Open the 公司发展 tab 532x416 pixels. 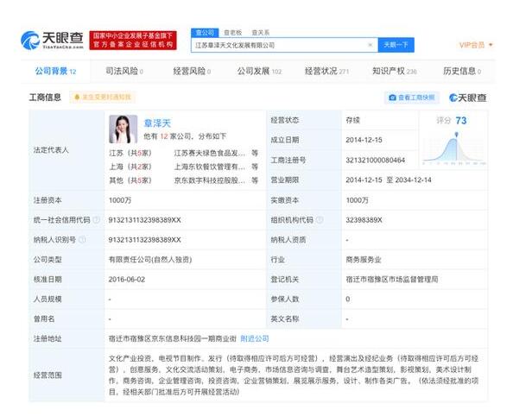[259, 71]
